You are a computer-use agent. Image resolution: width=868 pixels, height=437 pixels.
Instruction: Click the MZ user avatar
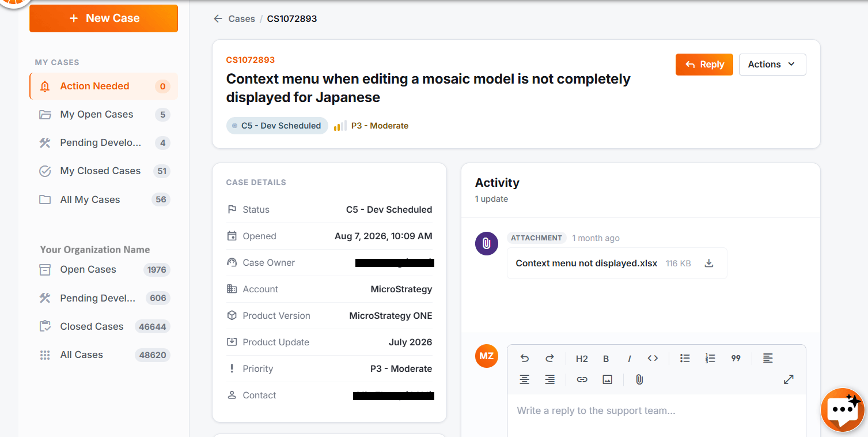point(486,356)
